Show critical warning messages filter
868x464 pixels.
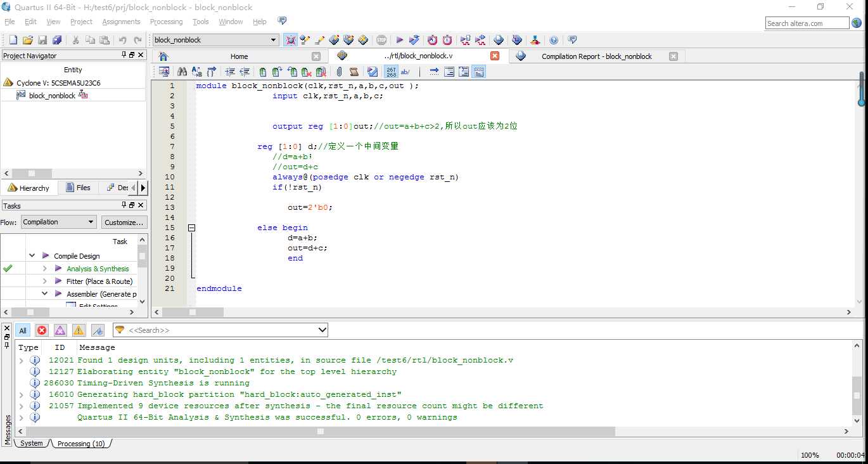(60, 330)
